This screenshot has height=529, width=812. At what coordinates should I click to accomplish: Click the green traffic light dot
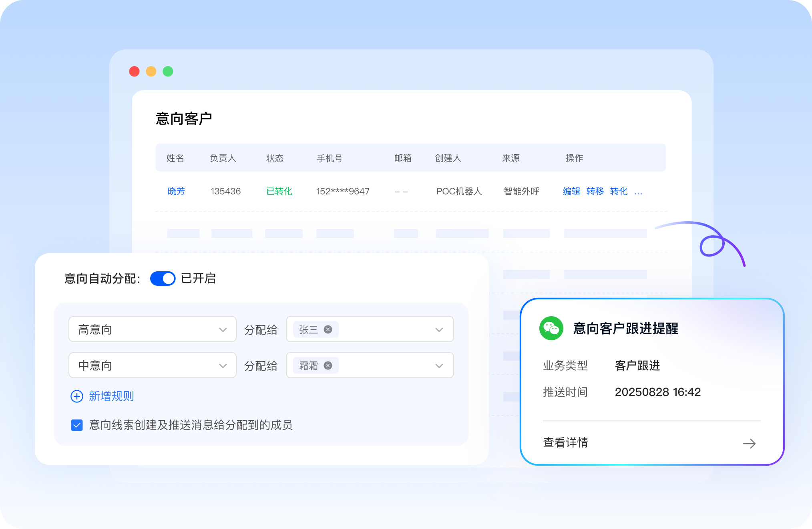[x=168, y=71]
